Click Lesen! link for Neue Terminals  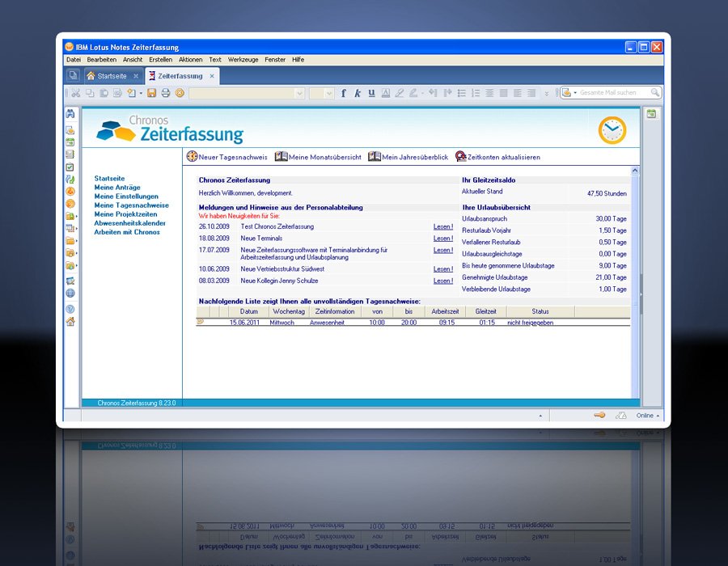point(443,239)
